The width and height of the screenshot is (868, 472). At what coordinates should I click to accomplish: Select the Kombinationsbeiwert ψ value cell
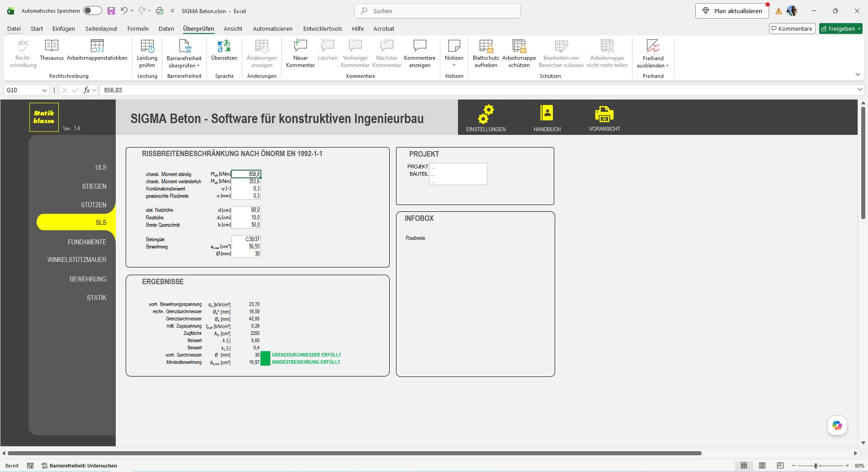coord(246,189)
